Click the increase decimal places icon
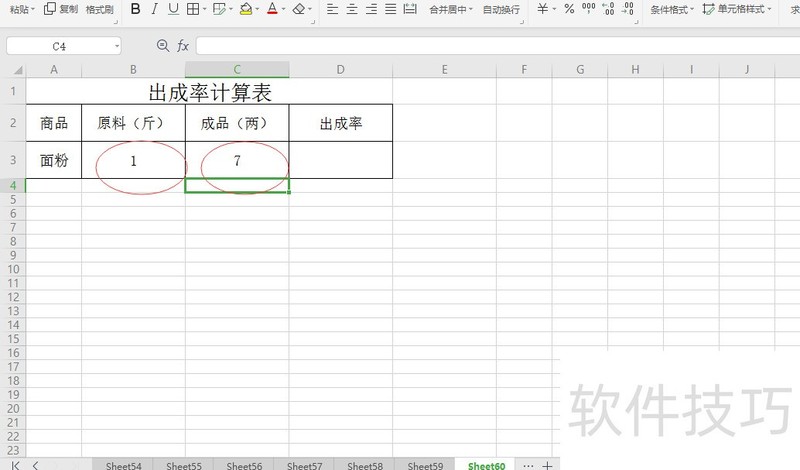800x470 pixels. (608, 9)
